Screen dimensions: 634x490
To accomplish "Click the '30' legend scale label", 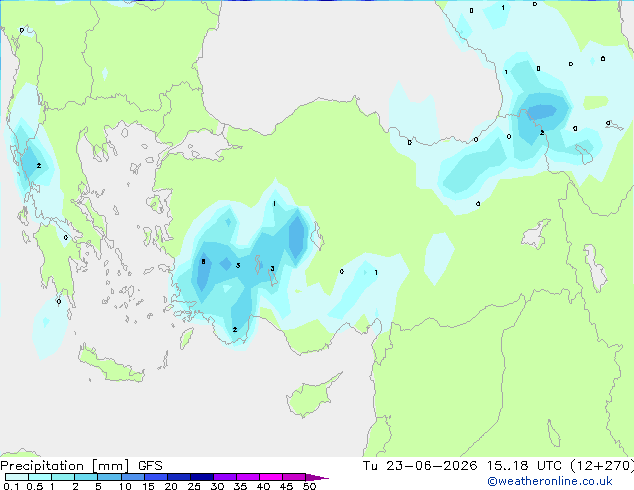I will click(x=217, y=486).
